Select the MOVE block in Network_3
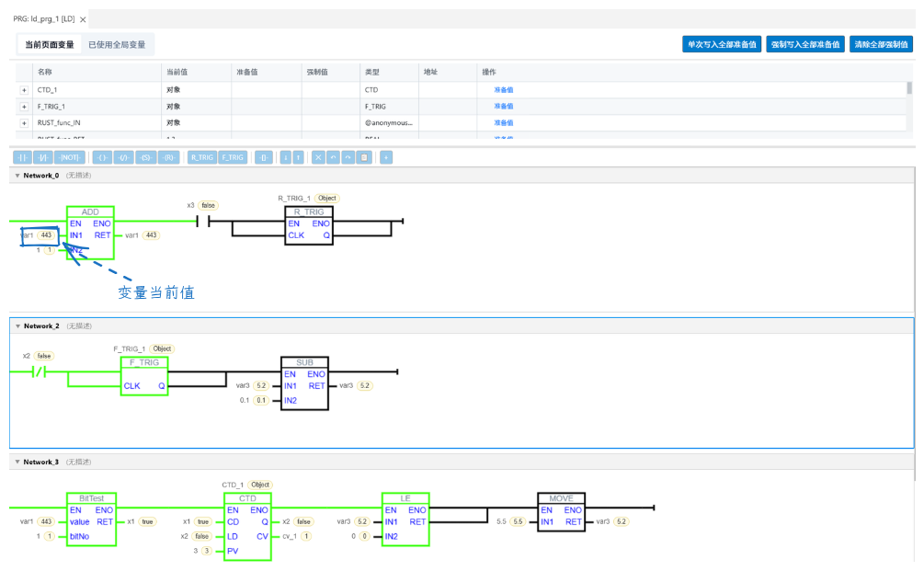 pyautogui.click(x=561, y=512)
